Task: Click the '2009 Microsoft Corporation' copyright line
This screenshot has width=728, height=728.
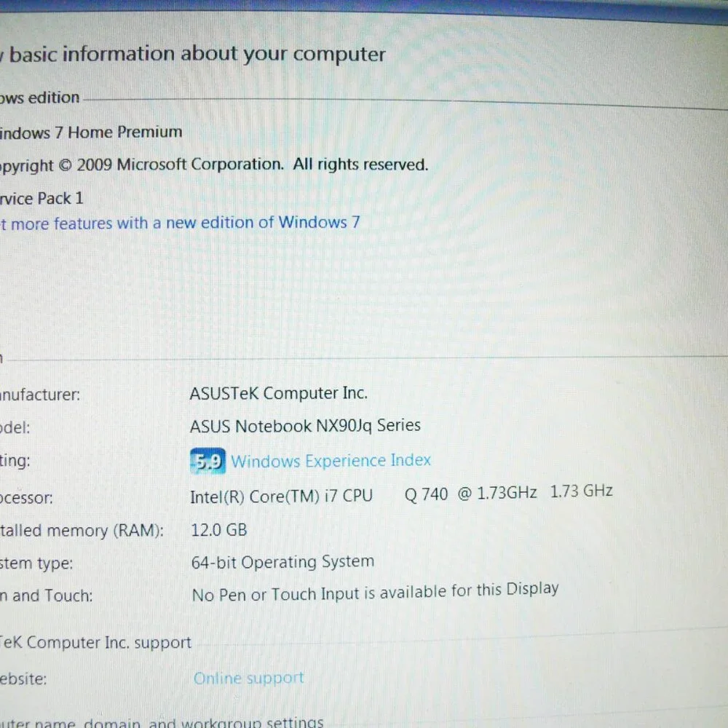Action: point(180,165)
